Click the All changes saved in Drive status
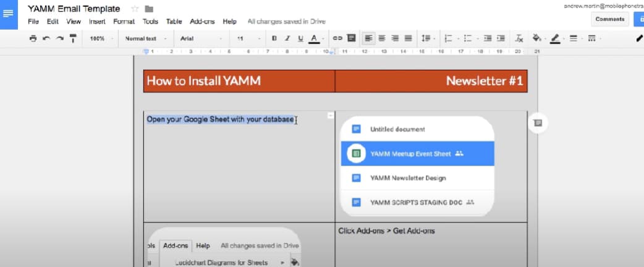Viewport: 644px width, 267px height. coord(287,22)
